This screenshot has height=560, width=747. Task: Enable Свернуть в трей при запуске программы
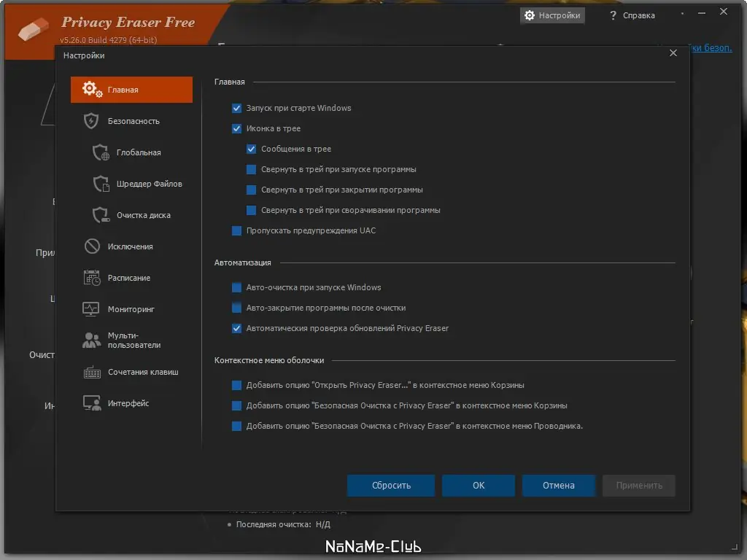[252, 169]
